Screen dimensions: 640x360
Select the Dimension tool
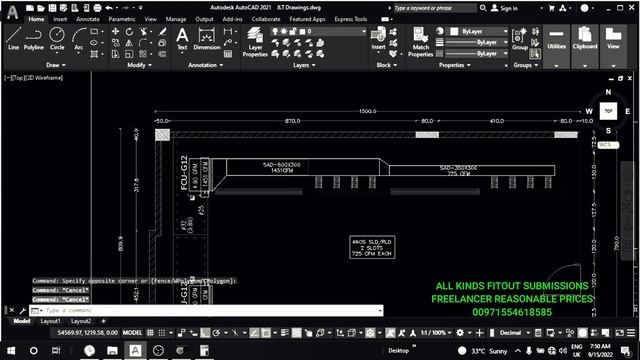[x=207, y=38]
